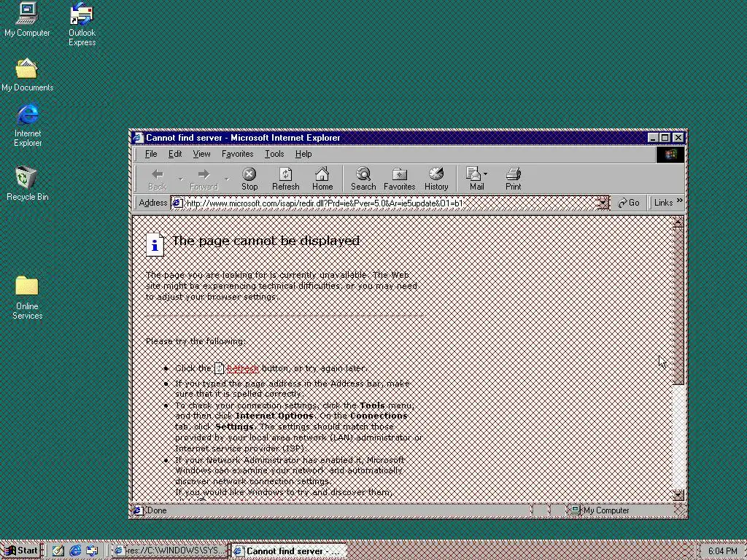The image size is (747, 560).
Task: Click the red Refresh link in the page
Action: pos(242,368)
